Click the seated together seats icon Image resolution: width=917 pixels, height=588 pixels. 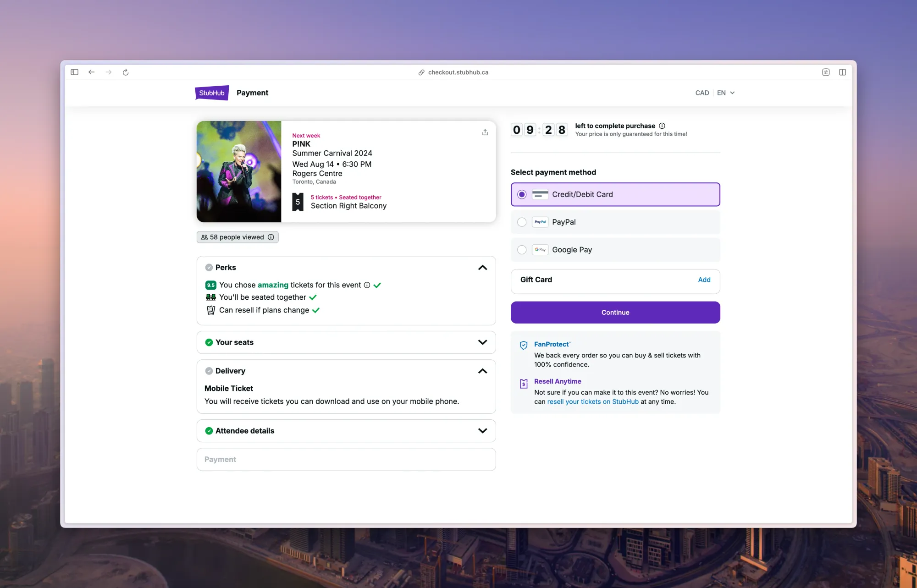click(x=211, y=297)
